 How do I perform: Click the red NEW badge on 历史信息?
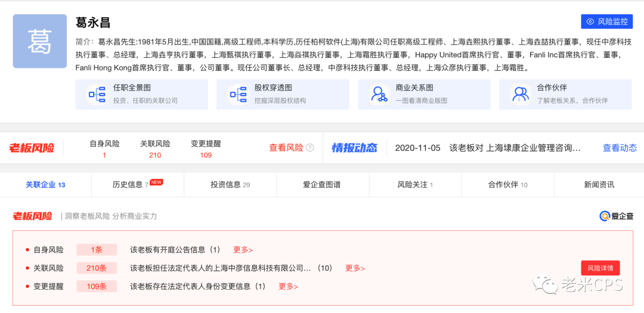pos(156,182)
